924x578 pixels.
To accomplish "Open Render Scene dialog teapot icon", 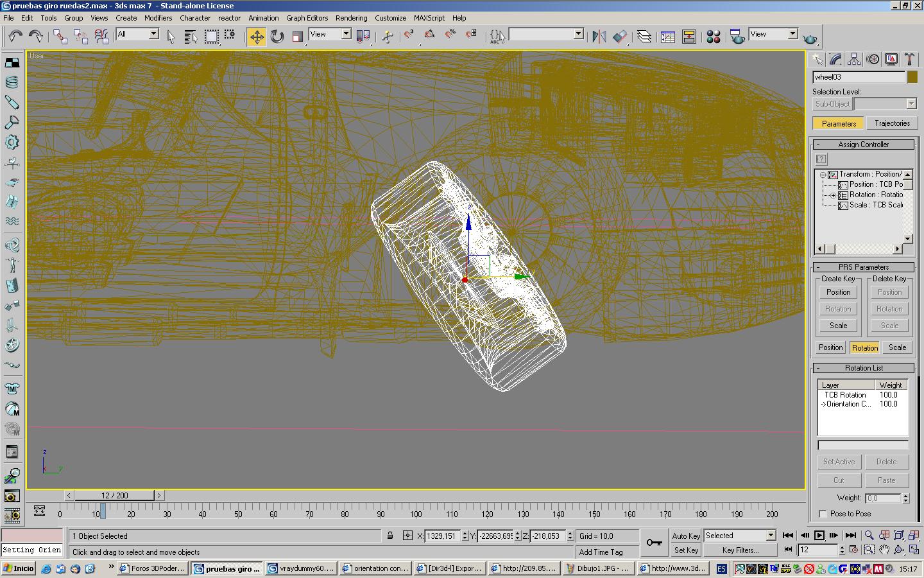I will (x=737, y=36).
